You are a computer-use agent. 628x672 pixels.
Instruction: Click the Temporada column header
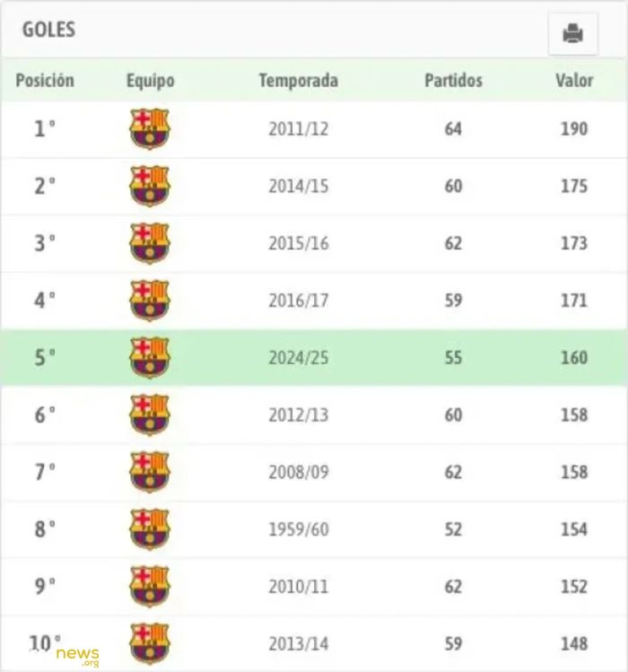tap(299, 80)
